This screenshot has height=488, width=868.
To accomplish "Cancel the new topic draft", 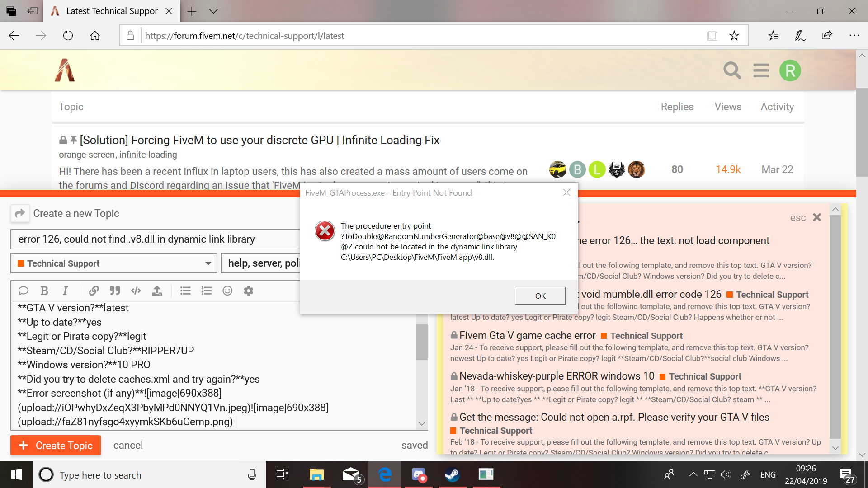I will coord(128,446).
